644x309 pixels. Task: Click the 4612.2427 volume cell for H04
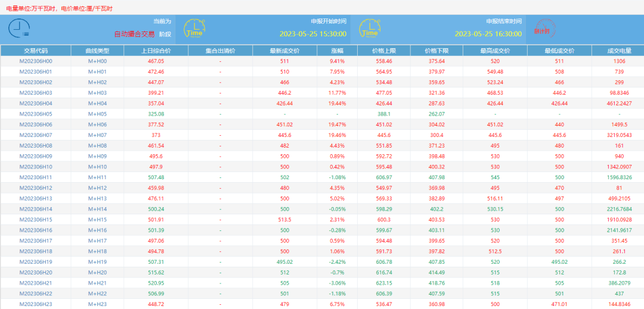pyautogui.click(x=619, y=104)
